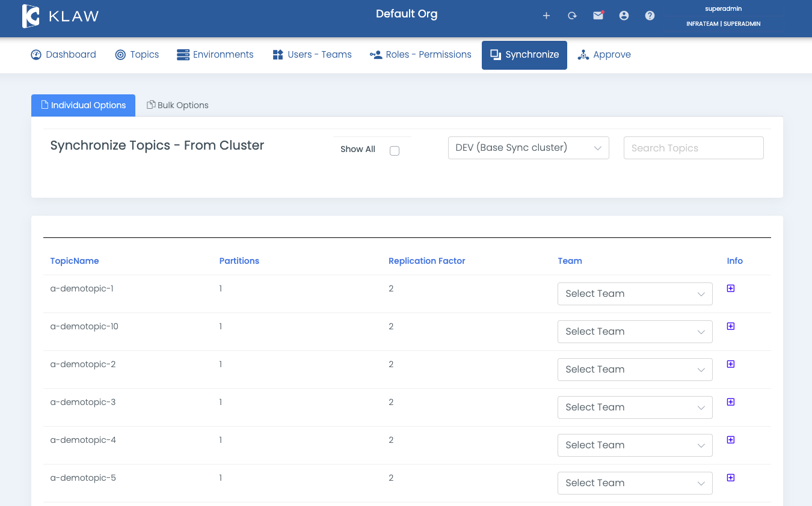812x506 pixels.
Task: Go to Roles - Permissions menu
Action: (x=420, y=55)
